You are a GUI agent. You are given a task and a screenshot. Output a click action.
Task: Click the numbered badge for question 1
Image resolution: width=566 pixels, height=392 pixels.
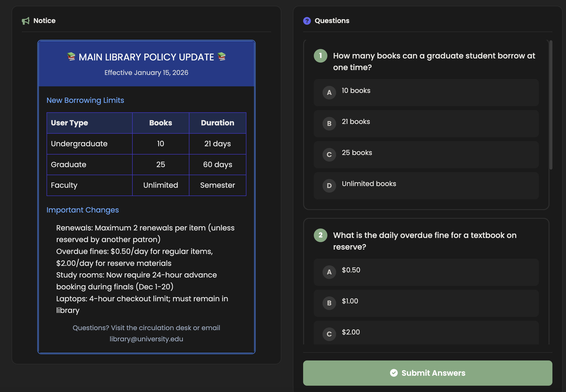coord(320,56)
